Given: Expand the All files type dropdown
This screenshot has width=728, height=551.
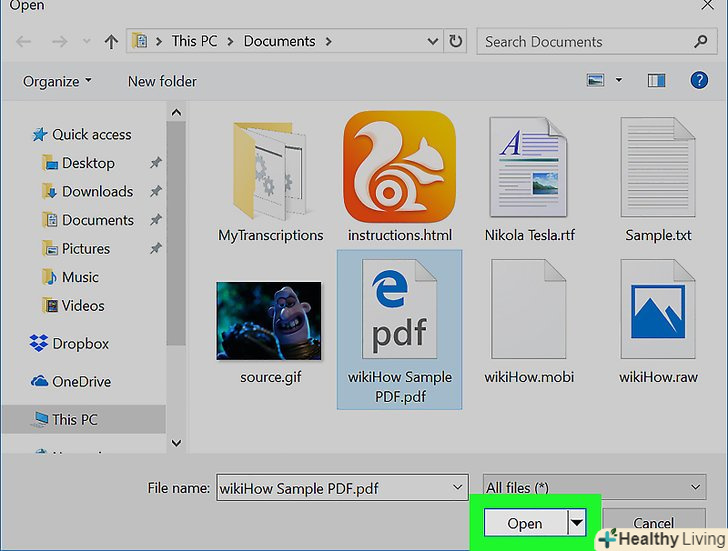Looking at the screenshot, I should [x=592, y=487].
